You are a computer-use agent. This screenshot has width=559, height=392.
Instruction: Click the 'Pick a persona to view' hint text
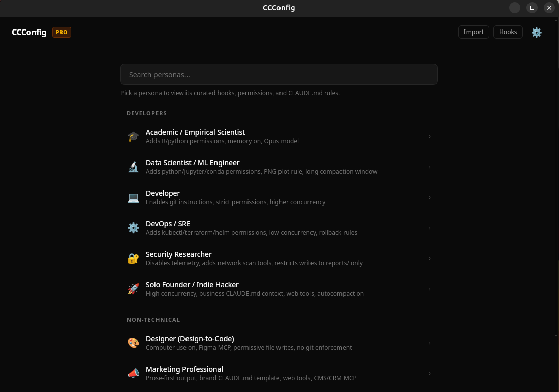pos(230,93)
